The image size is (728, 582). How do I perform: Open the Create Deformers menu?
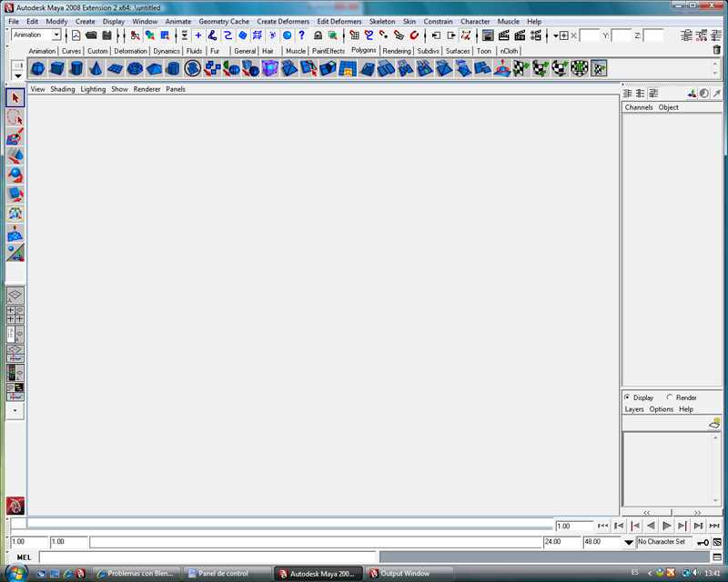coord(283,21)
